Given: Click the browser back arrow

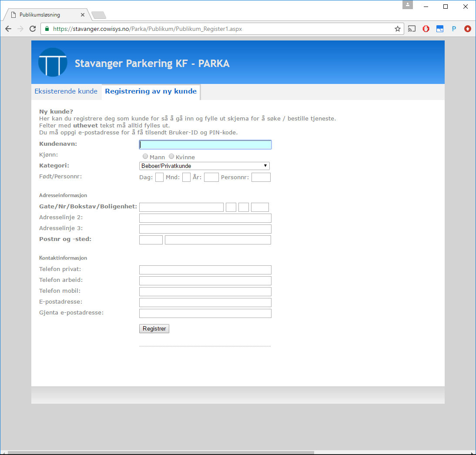Looking at the screenshot, I should (8, 29).
